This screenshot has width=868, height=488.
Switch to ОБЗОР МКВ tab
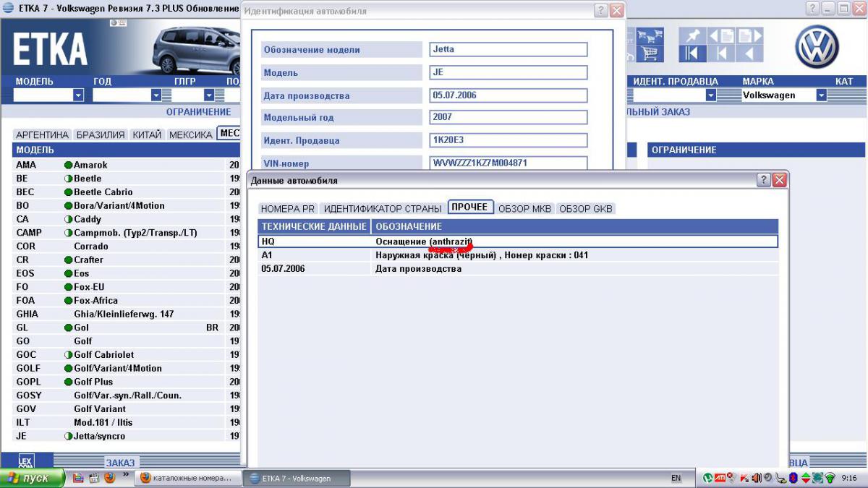click(x=525, y=208)
